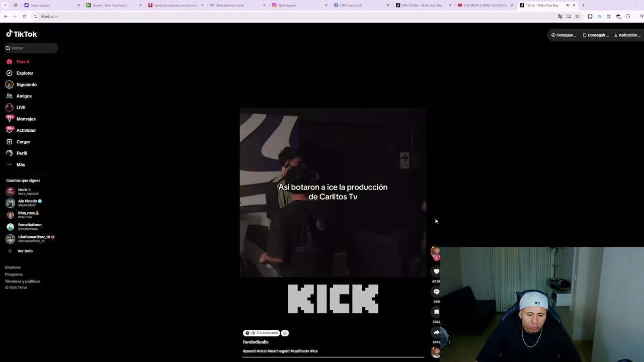Click browser forward arrow
644x362 pixels.
[15, 16]
